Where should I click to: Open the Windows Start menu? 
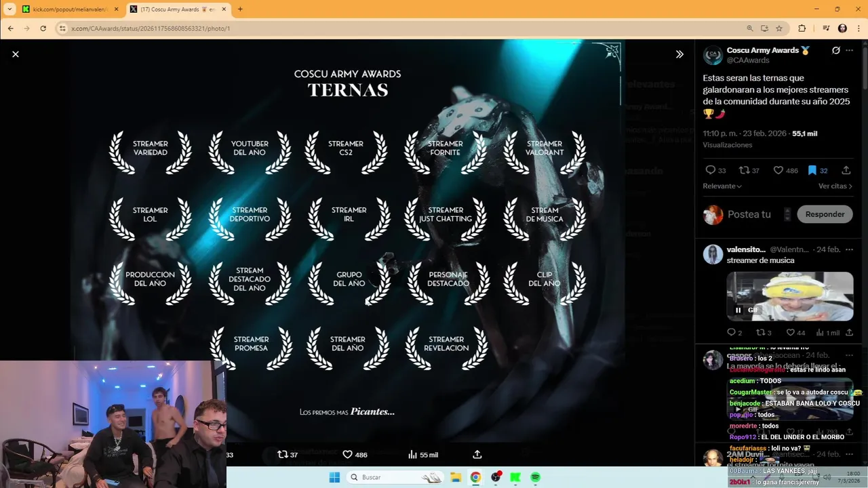334,477
